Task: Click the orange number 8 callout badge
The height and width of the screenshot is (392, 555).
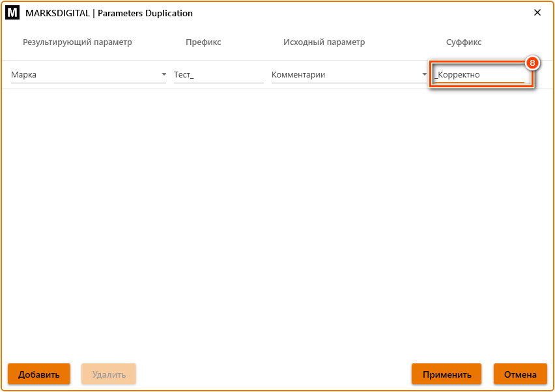Action: [x=532, y=63]
